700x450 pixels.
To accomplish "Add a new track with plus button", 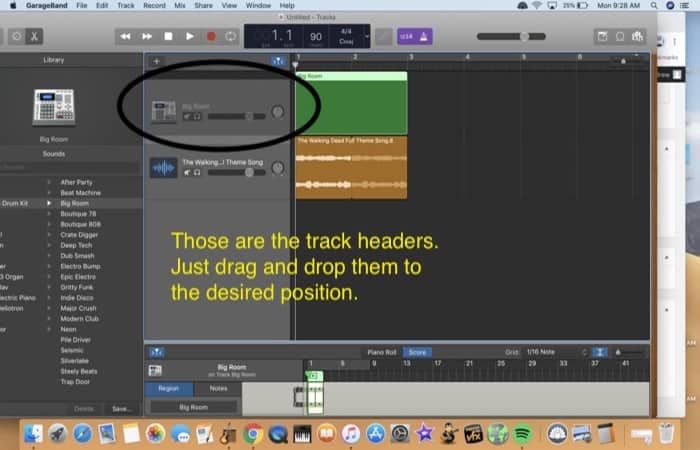I will coord(157,61).
